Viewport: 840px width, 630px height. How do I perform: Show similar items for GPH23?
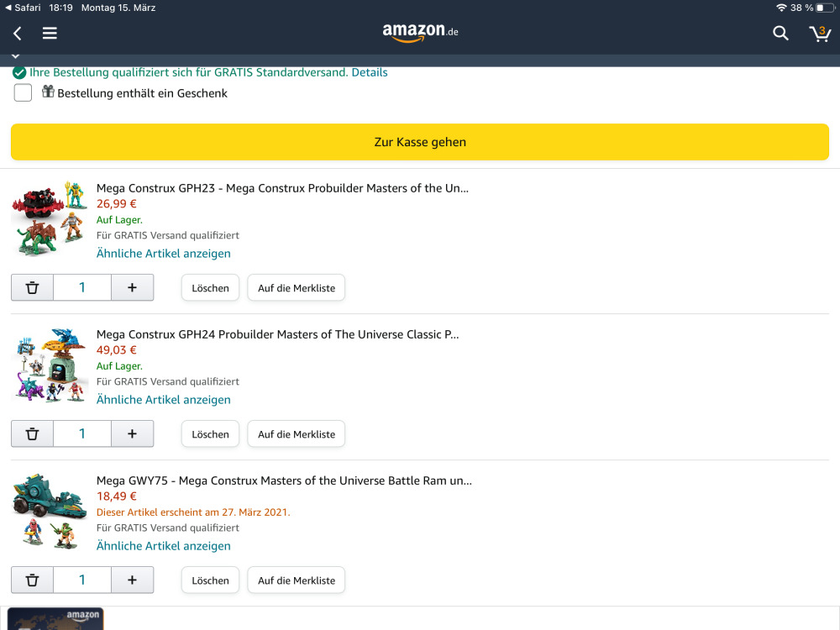point(164,254)
